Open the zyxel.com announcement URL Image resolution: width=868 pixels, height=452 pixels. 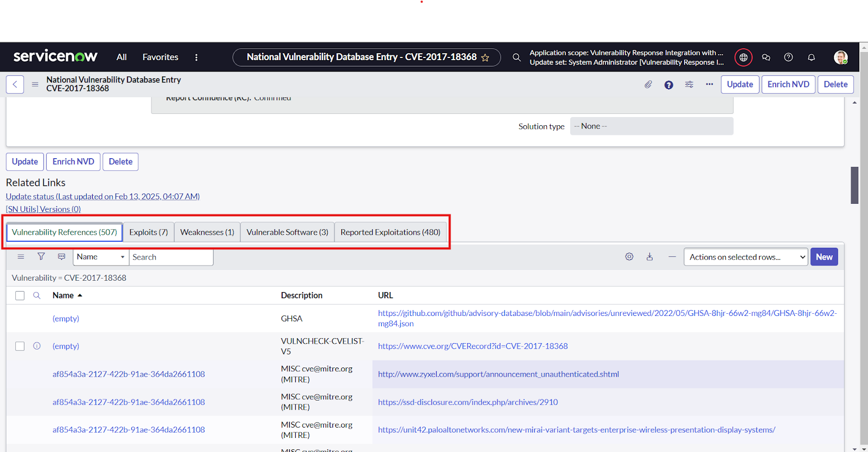coord(499,374)
